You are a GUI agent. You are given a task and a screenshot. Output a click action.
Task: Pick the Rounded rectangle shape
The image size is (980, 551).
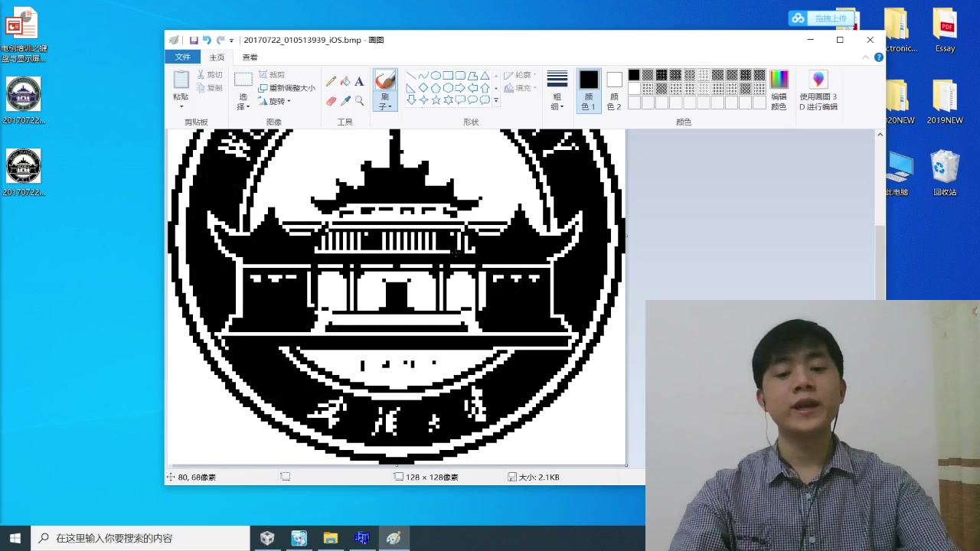click(460, 76)
